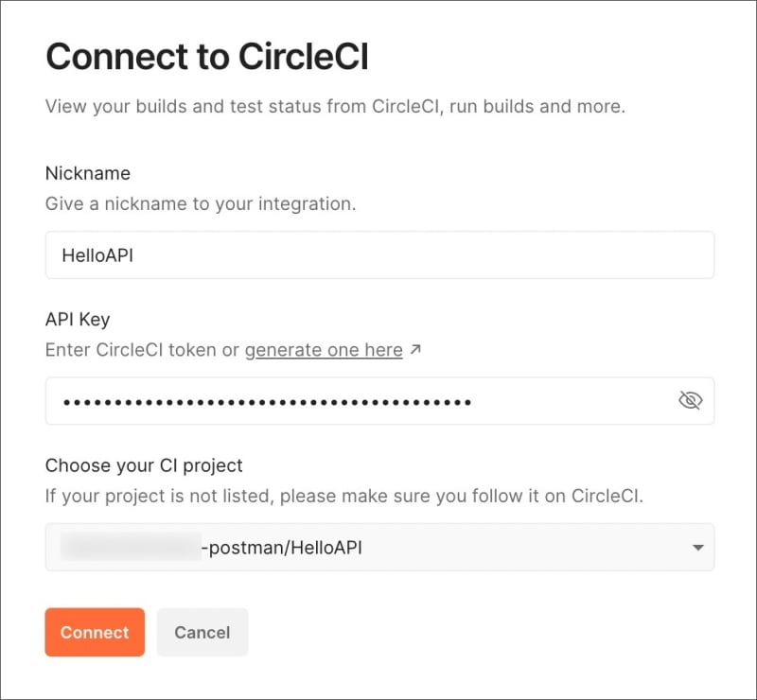Click the Choose your CI project label
The image size is (757, 700).
(144, 465)
